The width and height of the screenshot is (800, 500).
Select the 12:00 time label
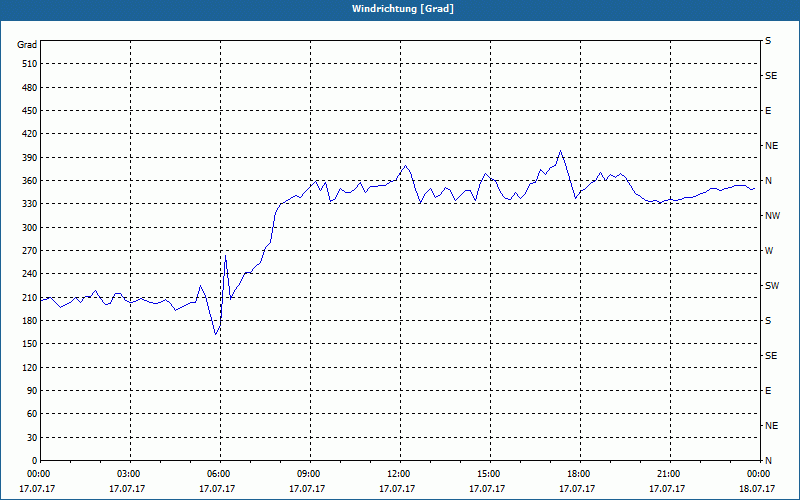click(400, 474)
